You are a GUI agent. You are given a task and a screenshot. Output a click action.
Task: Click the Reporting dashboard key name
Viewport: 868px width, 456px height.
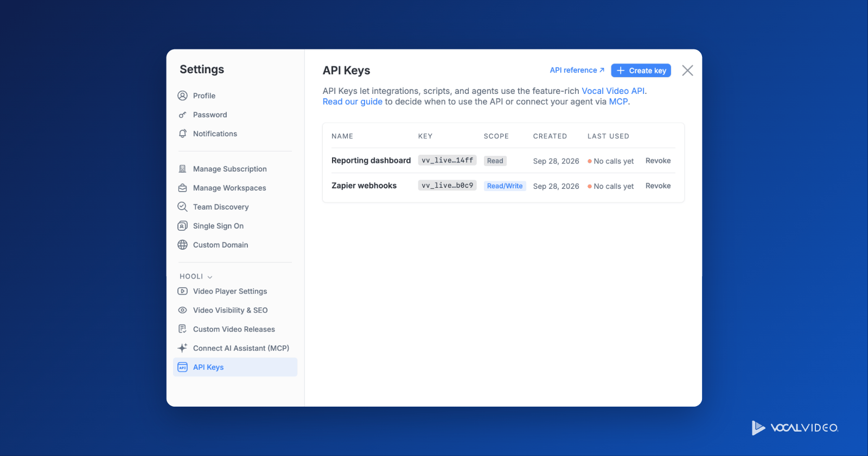(x=371, y=160)
